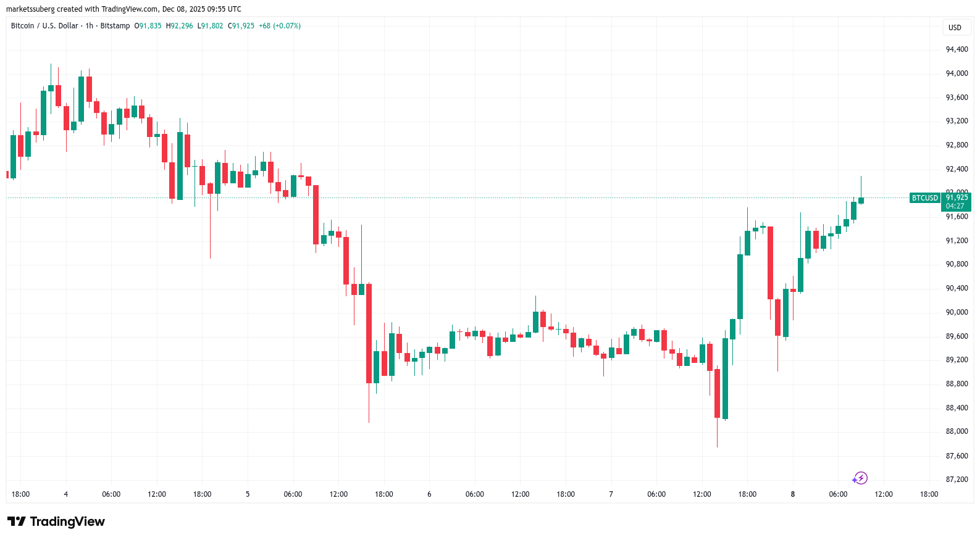Click the Bitcoin / U.S. Dollar symbol title

[x=44, y=26]
